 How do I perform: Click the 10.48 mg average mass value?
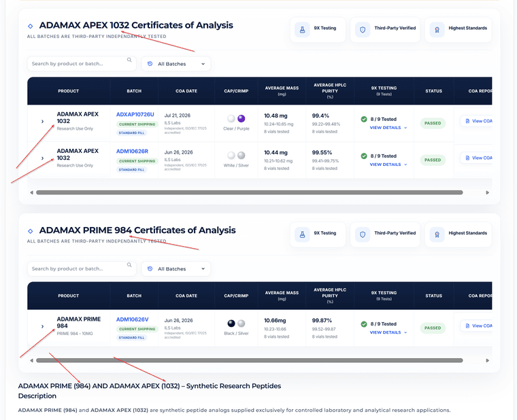pos(276,116)
